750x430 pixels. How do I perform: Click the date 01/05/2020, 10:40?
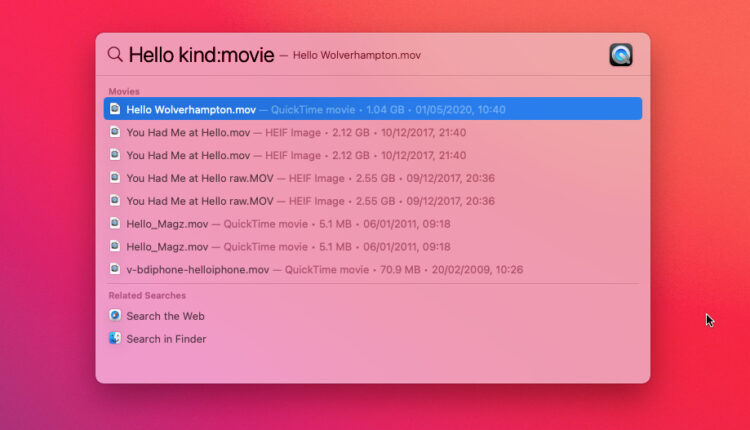pyautogui.click(x=460, y=110)
